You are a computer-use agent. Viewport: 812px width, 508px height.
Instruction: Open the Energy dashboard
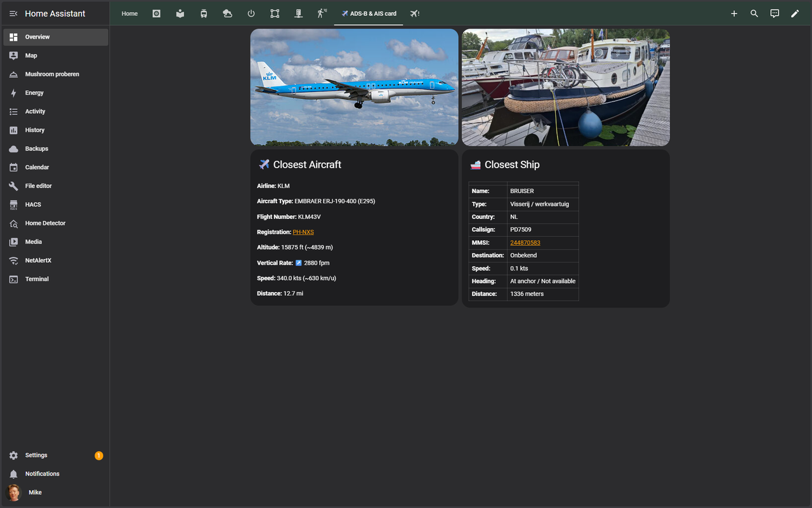coord(56,93)
